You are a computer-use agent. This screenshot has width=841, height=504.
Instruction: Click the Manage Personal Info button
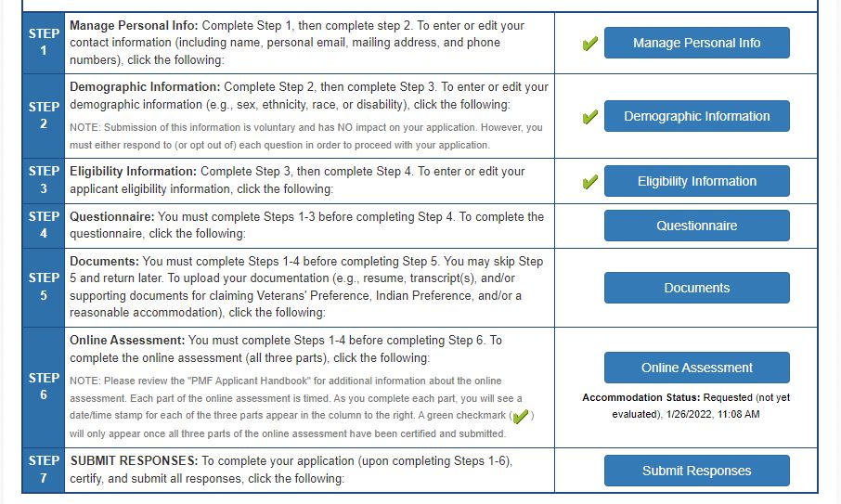(696, 43)
